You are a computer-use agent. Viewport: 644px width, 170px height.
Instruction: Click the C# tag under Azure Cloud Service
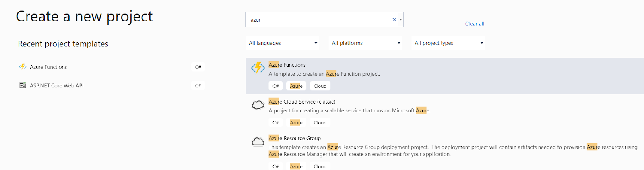(276, 122)
